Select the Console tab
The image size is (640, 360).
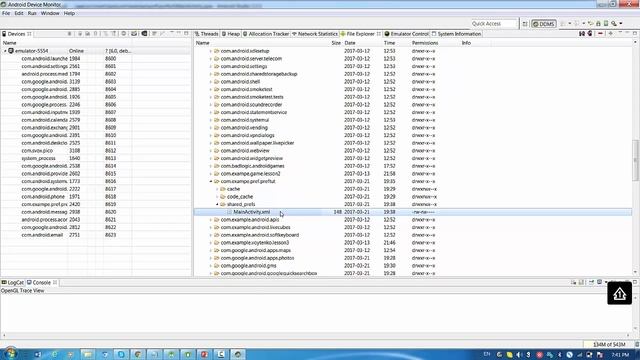(x=42, y=282)
